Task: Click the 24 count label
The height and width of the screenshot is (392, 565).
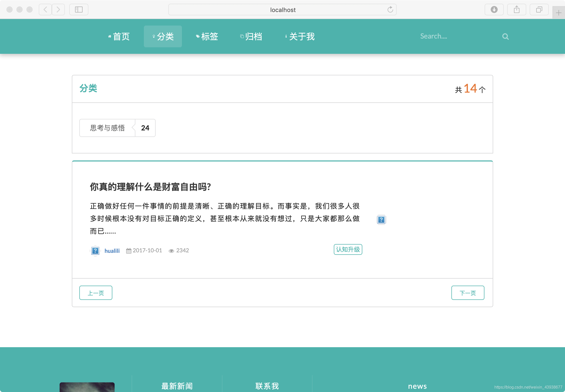Action: click(x=145, y=128)
